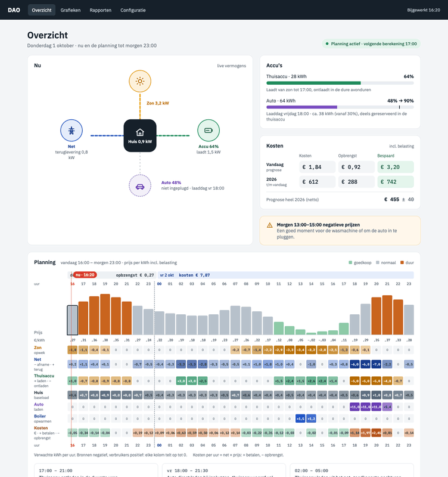Click the Boiler row +1,5 cell
Screen dimensions: 448x477
tap(300, 419)
